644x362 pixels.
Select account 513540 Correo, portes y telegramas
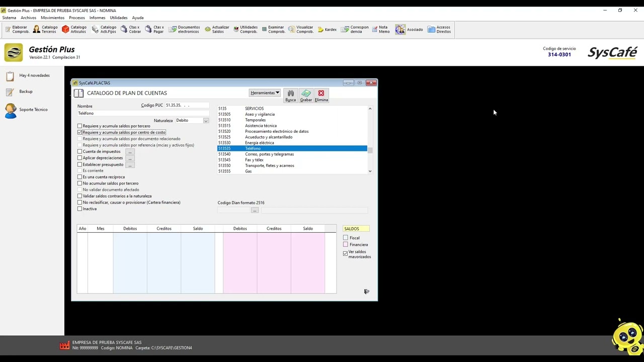[292, 154]
